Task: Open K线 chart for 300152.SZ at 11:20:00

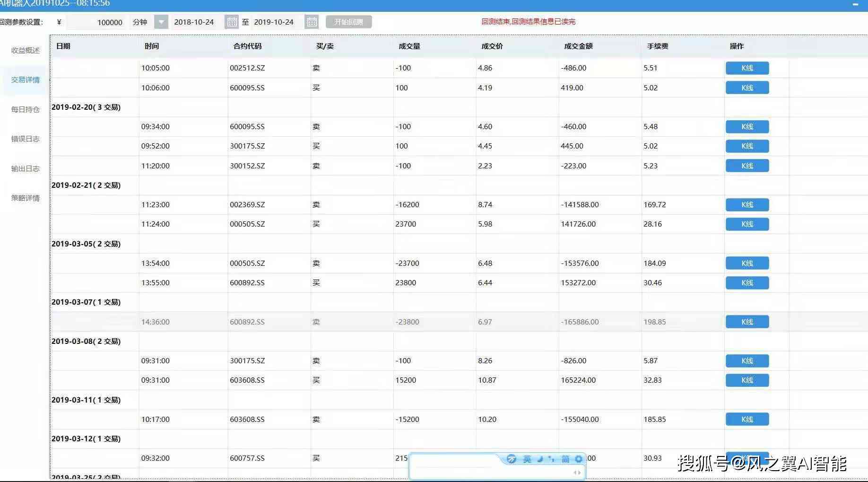Action: tap(747, 166)
